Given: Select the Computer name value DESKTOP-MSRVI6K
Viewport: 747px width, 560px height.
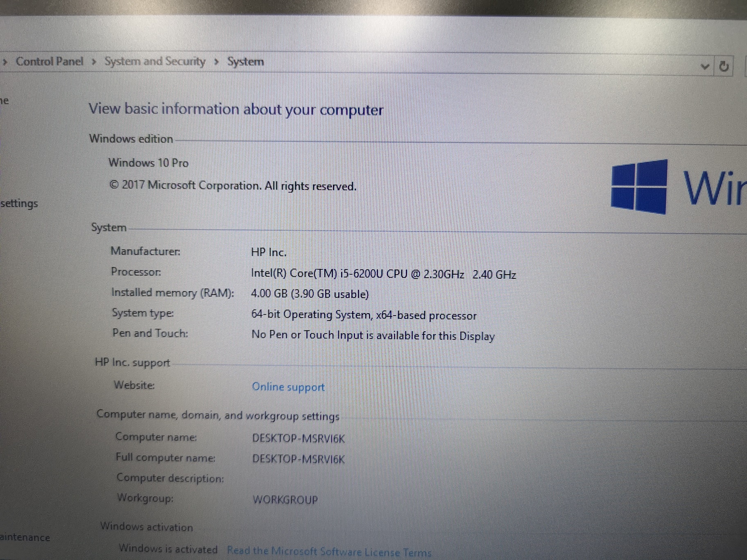Looking at the screenshot, I should [x=299, y=438].
